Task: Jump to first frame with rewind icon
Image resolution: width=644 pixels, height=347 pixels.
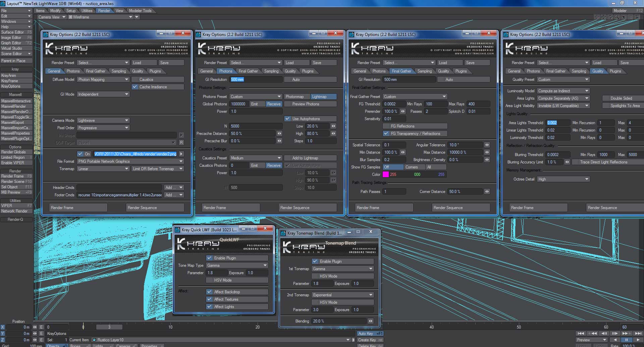Action: [x=581, y=333]
